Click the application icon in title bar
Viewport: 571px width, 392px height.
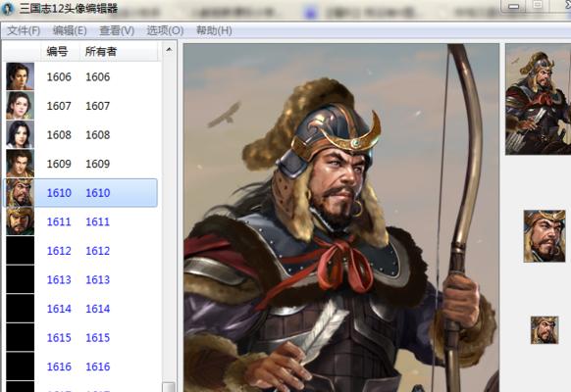point(7,8)
